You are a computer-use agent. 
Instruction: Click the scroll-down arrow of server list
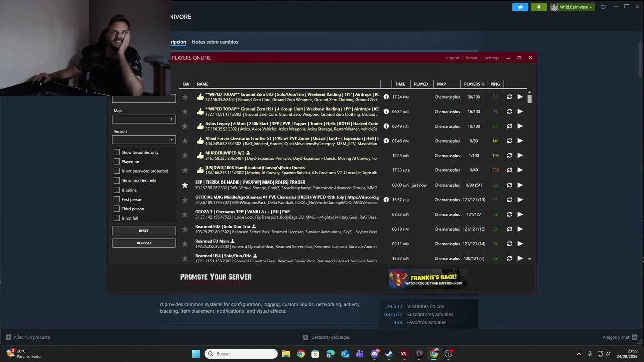(529, 259)
